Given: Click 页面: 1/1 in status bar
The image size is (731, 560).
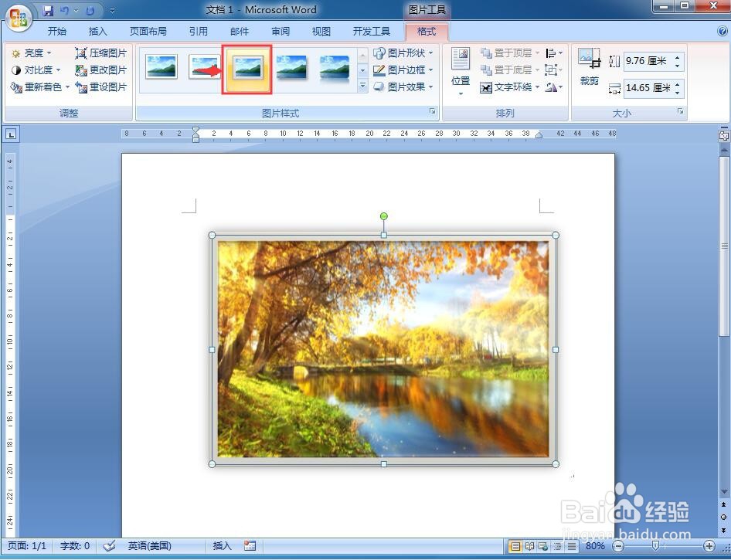Looking at the screenshot, I should (x=27, y=545).
